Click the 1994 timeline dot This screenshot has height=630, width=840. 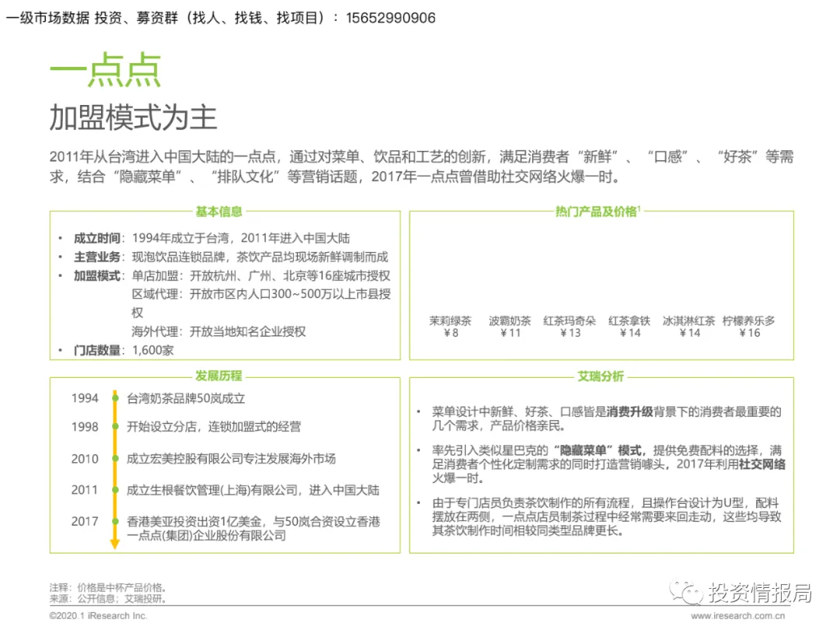[x=114, y=398]
